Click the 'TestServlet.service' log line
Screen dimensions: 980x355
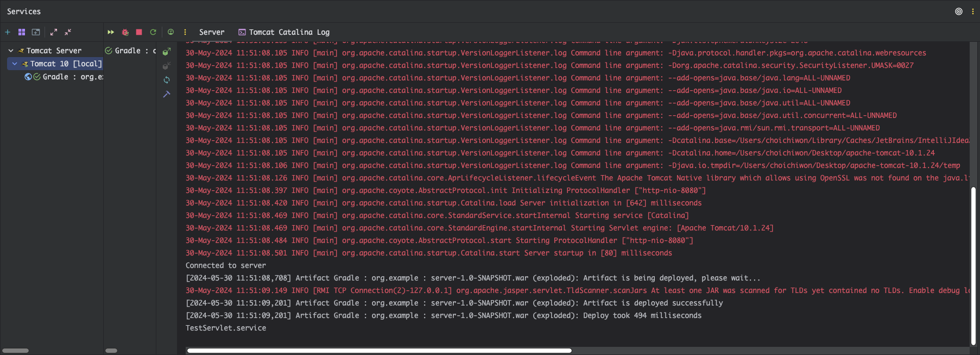tap(226, 328)
